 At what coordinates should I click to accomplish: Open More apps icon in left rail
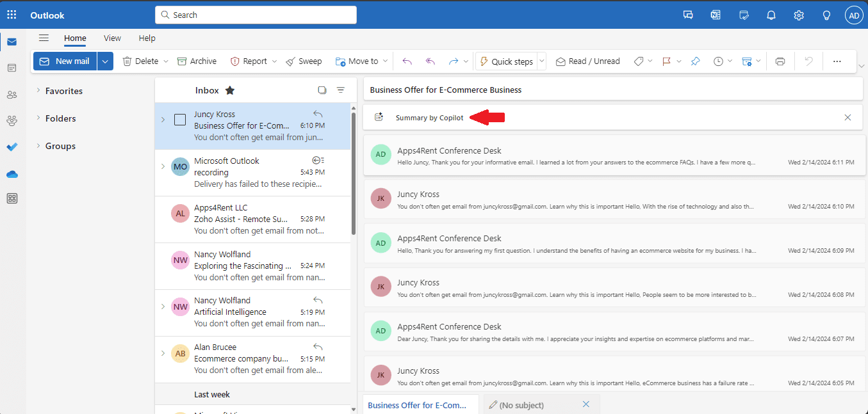[12, 198]
